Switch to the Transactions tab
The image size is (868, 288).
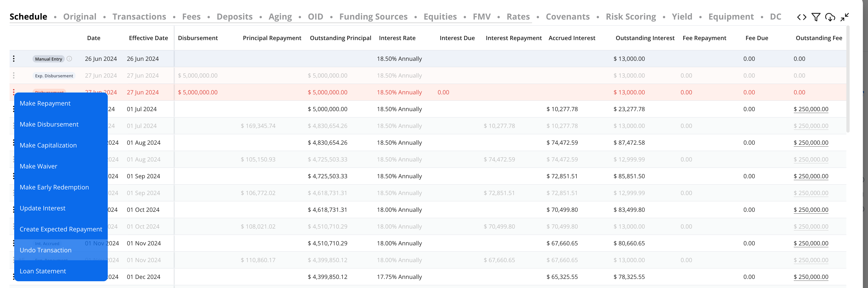tap(139, 17)
